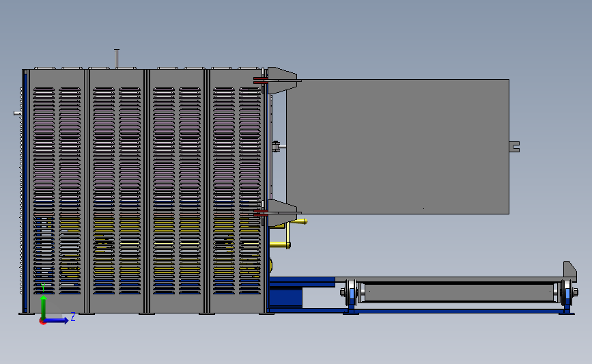The width and height of the screenshot is (592, 364).
Task: Select the leftmost louvered cabinet panel
Action: click(57, 191)
